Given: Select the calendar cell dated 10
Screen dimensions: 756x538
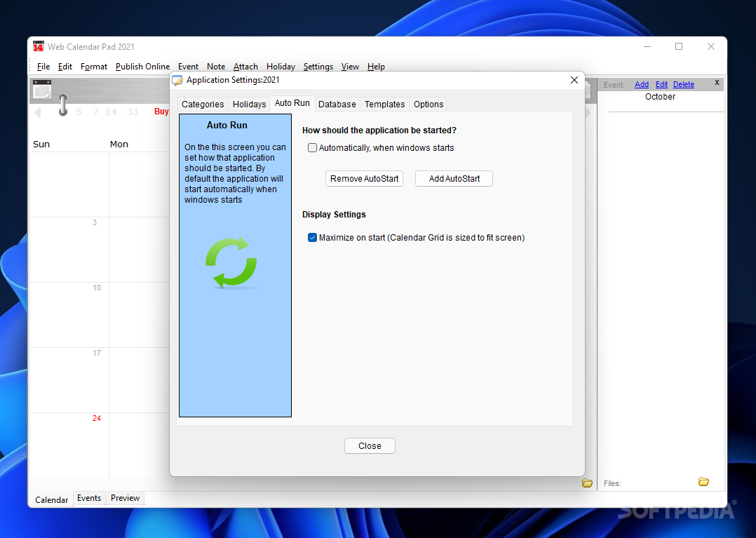Looking at the screenshot, I should click(69, 315).
